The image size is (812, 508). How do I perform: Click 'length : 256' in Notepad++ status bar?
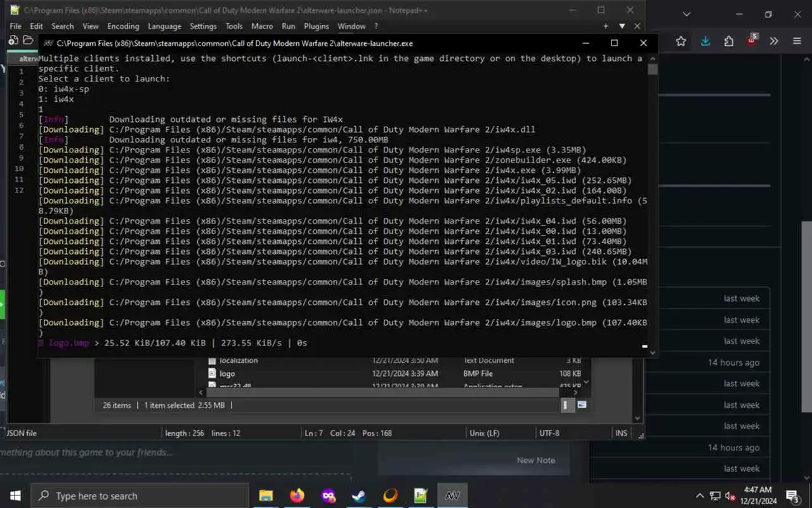coord(185,433)
